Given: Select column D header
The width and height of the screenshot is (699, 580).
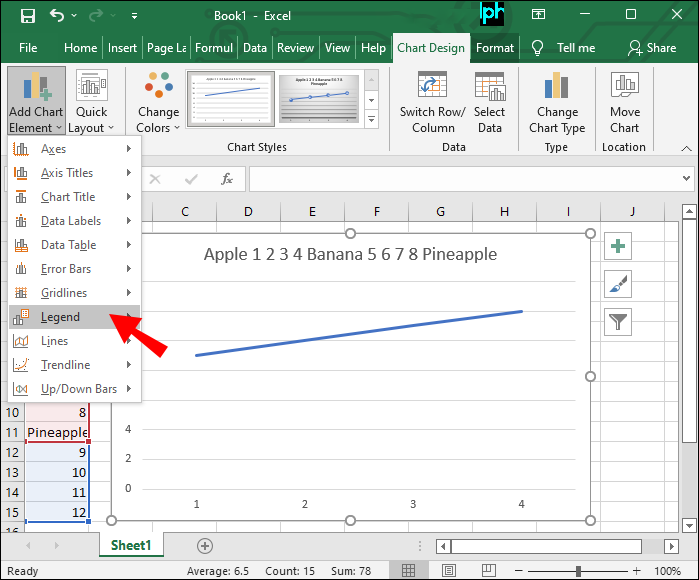Looking at the screenshot, I should [x=248, y=211].
